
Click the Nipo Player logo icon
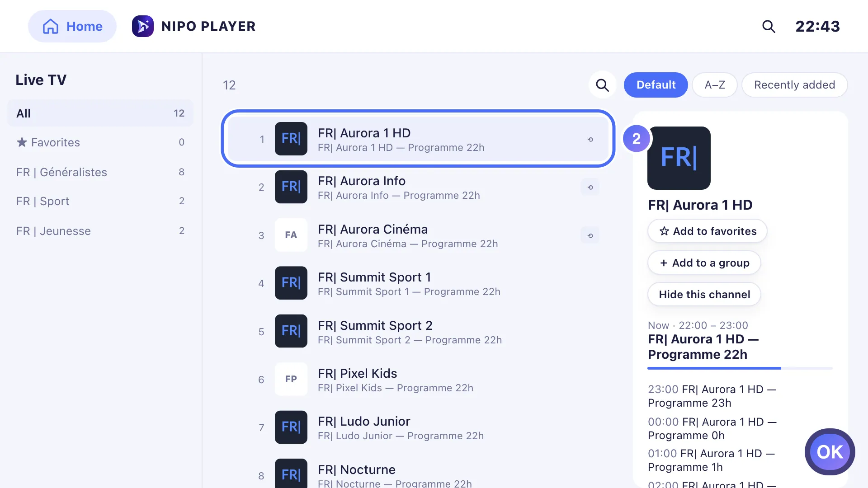(143, 26)
